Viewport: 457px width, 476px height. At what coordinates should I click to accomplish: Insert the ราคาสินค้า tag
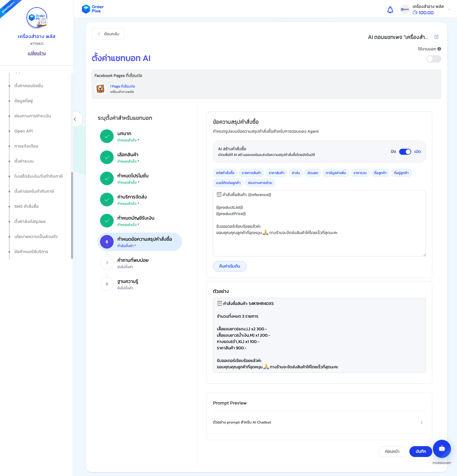tap(276, 173)
